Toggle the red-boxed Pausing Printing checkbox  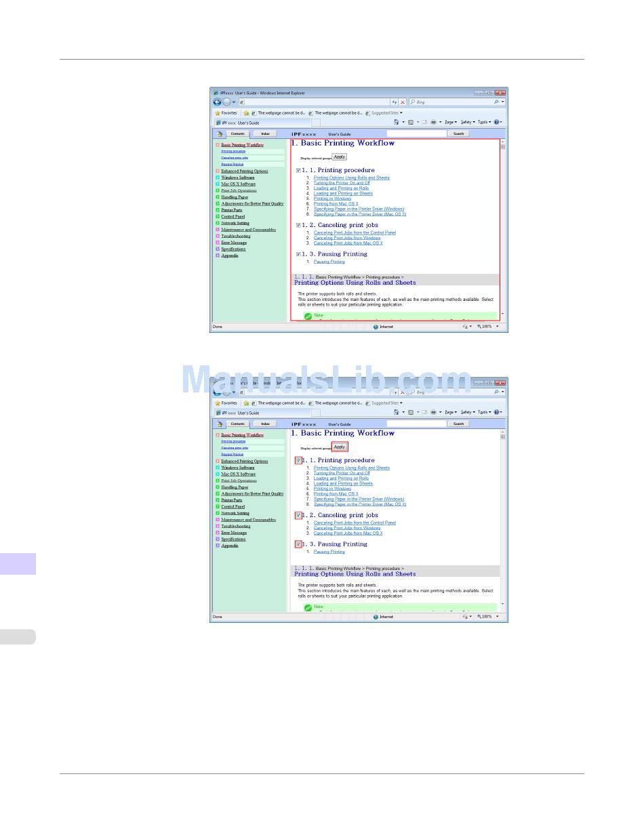298,544
